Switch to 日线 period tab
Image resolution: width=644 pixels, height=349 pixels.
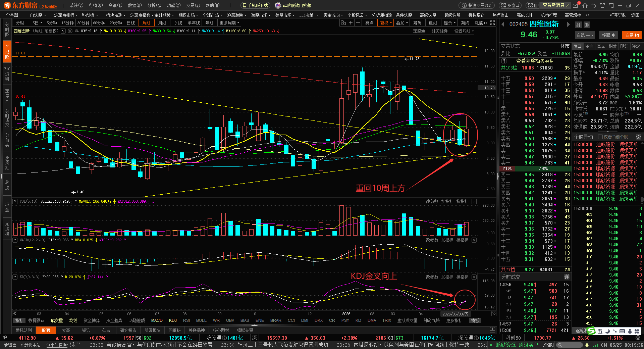pyautogui.click(x=131, y=23)
